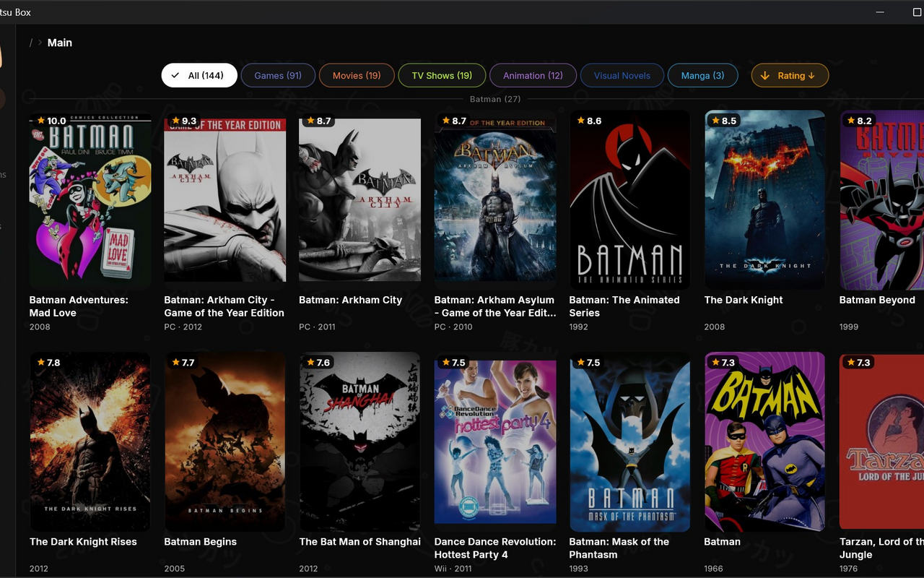Image resolution: width=924 pixels, height=578 pixels.
Task: Click the 8.6 rating badge
Action: (x=589, y=121)
